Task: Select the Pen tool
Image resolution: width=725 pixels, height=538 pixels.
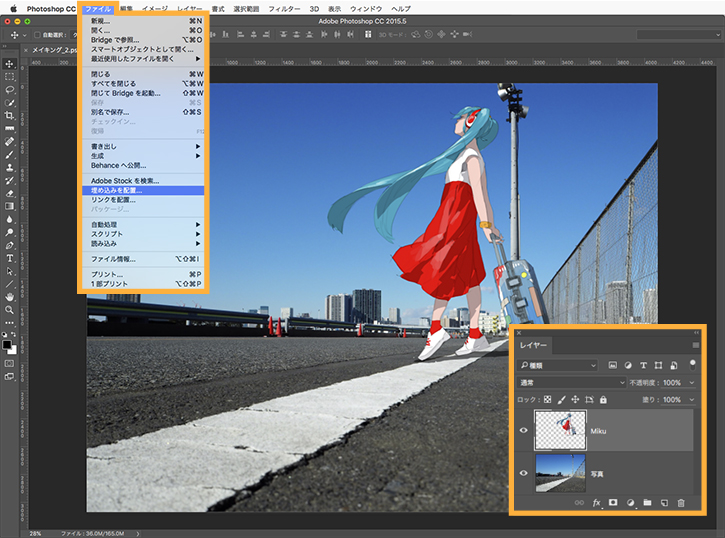Action: pos(10,245)
